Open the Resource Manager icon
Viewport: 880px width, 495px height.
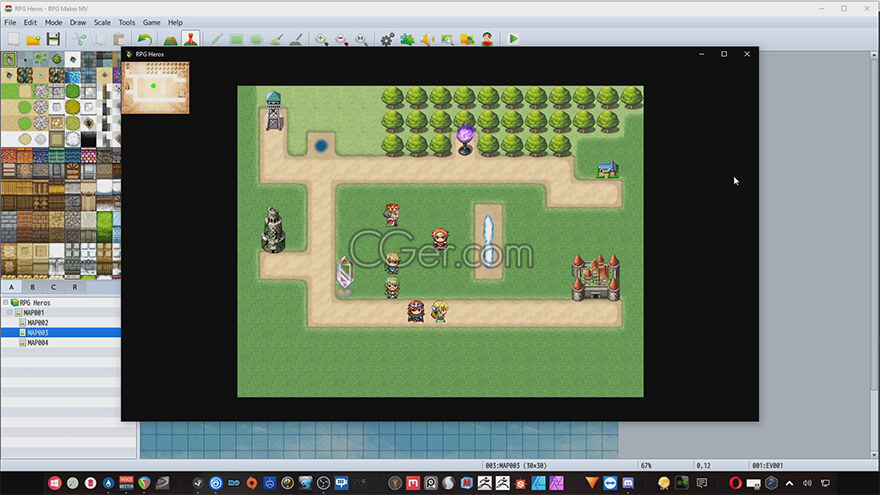(x=467, y=39)
